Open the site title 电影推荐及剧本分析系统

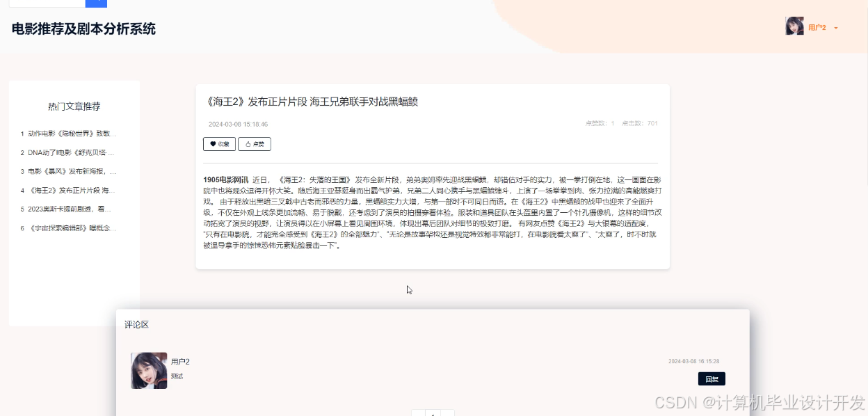83,29
